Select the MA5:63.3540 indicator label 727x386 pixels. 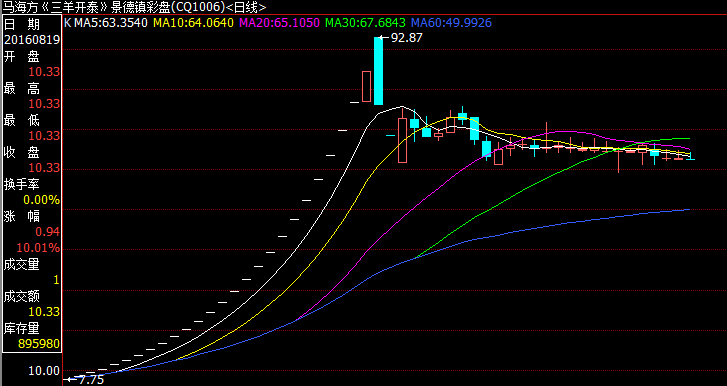pyautogui.click(x=111, y=22)
